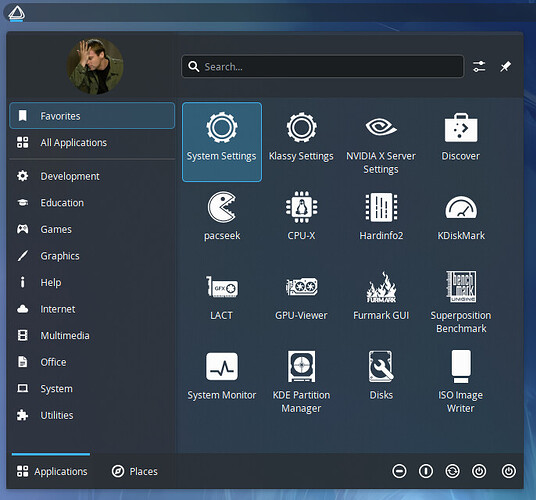The width and height of the screenshot is (536, 500).
Task: Click the last power-symbol button
Action: pyautogui.click(x=509, y=471)
